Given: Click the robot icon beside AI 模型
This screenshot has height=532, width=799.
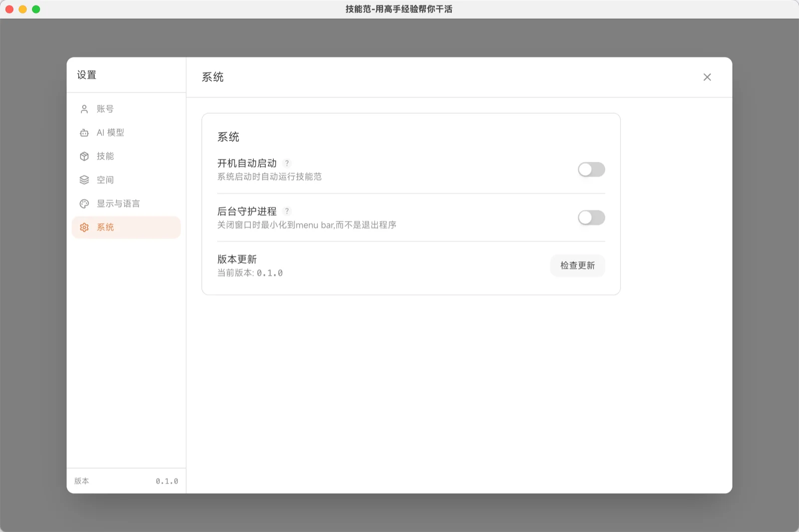Looking at the screenshot, I should coord(84,133).
